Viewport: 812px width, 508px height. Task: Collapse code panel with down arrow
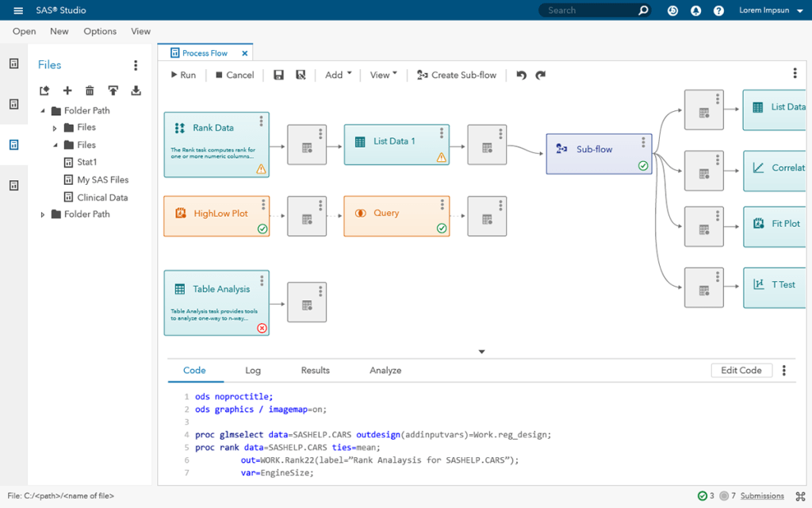pos(481,352)
